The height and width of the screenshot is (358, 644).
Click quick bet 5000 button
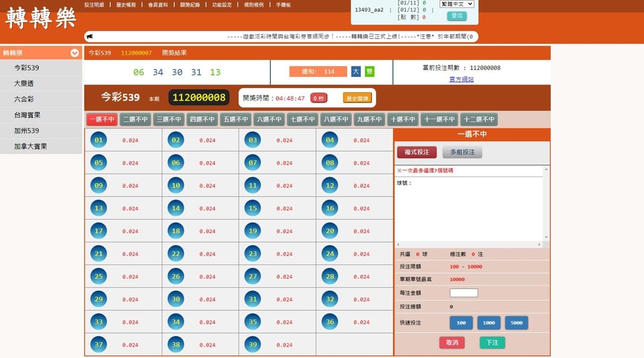tap(517, 323)
